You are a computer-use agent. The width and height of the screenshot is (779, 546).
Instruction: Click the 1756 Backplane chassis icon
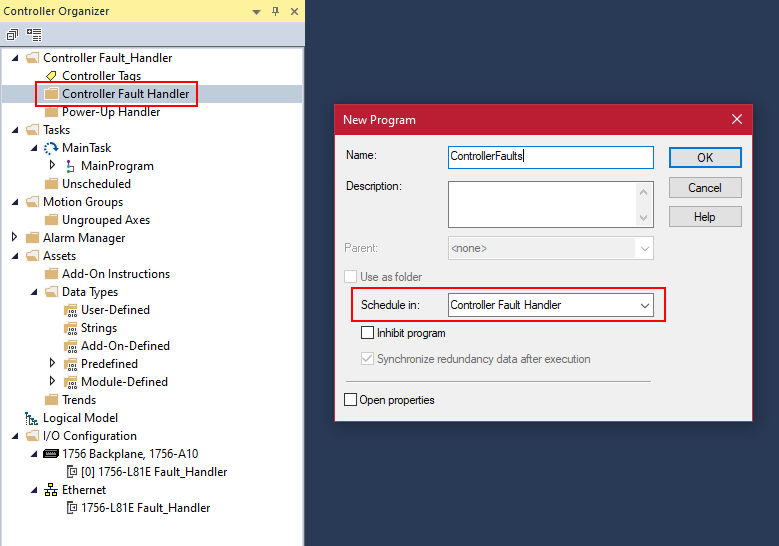[51, 453]
